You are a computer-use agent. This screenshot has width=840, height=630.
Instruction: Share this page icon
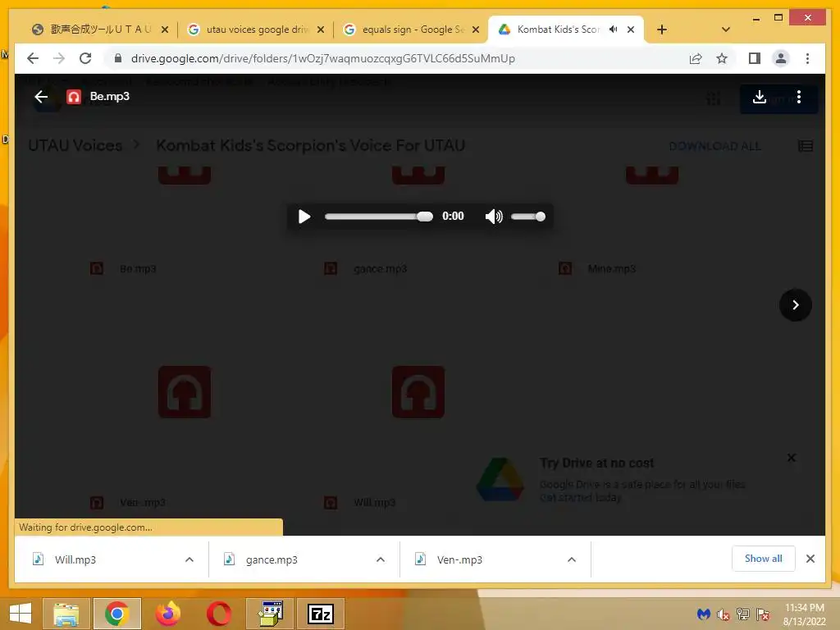point(696,58)
